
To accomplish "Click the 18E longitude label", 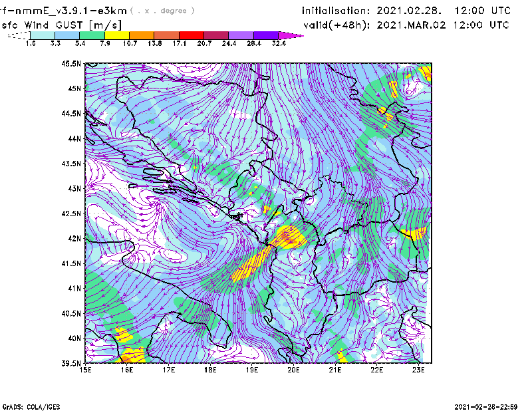I will click(210, 370).
